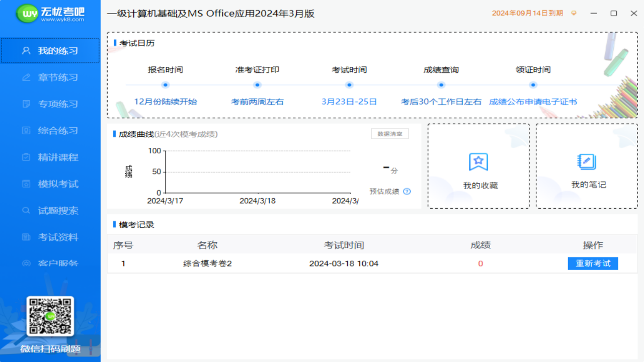Select the 综合模考卷2 record row
Image resolution: width=644 pixels, height=362 pixels.
point(372,263)
